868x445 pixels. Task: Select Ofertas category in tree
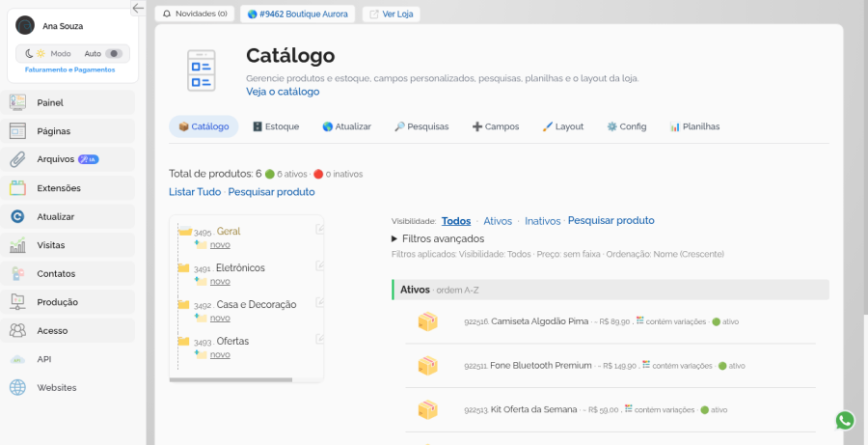232,341
